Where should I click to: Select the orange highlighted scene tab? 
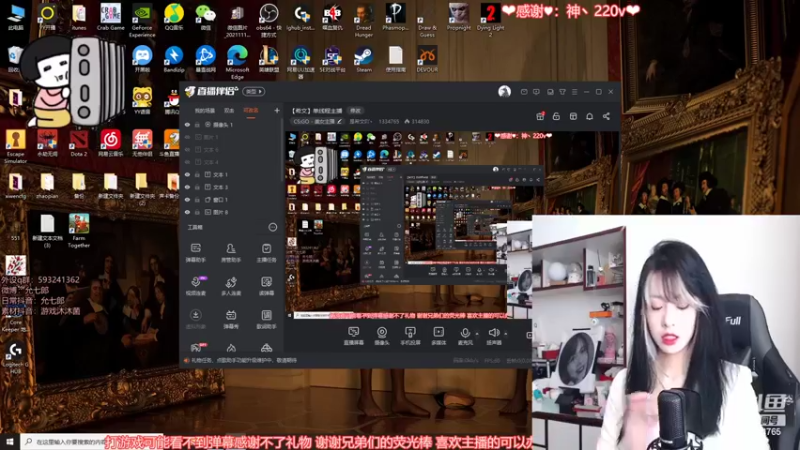251,110
